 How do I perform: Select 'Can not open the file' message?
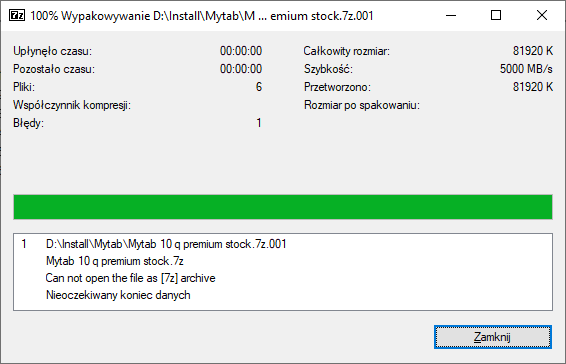(130, 278)
